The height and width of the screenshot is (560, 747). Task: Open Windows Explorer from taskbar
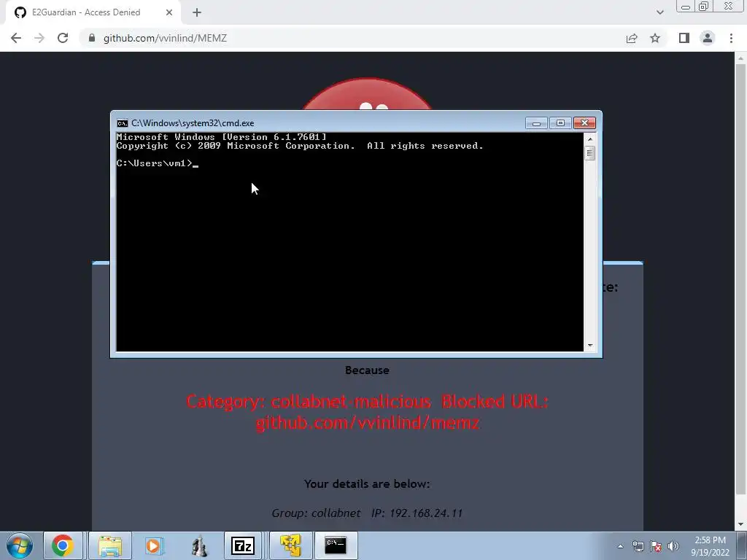click(110, 545)
